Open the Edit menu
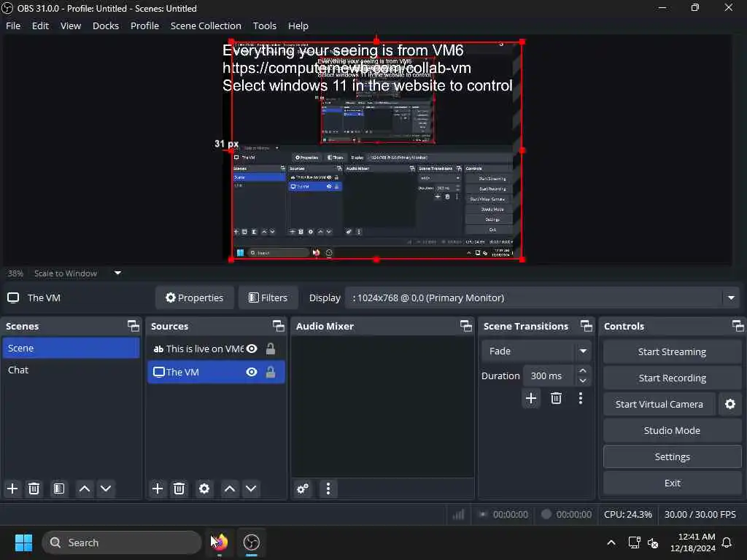The height and width of the screenshot is (560, 747). 41,26
